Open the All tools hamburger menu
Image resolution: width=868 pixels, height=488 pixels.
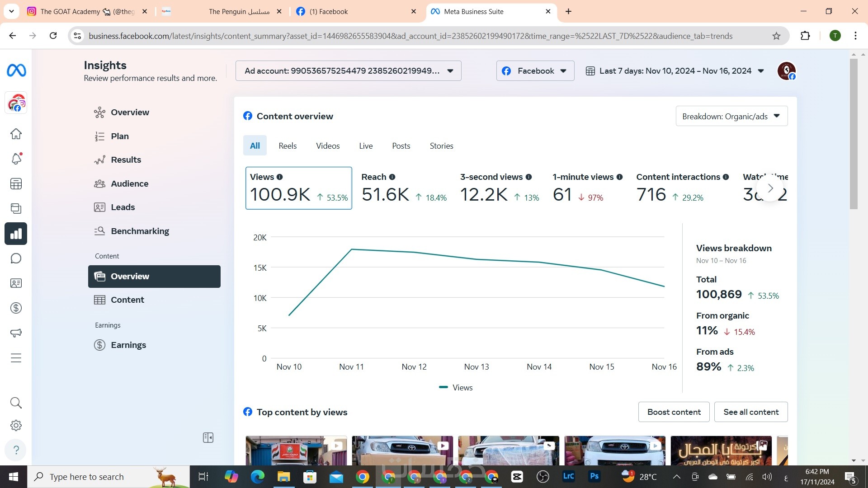(16, 358)
